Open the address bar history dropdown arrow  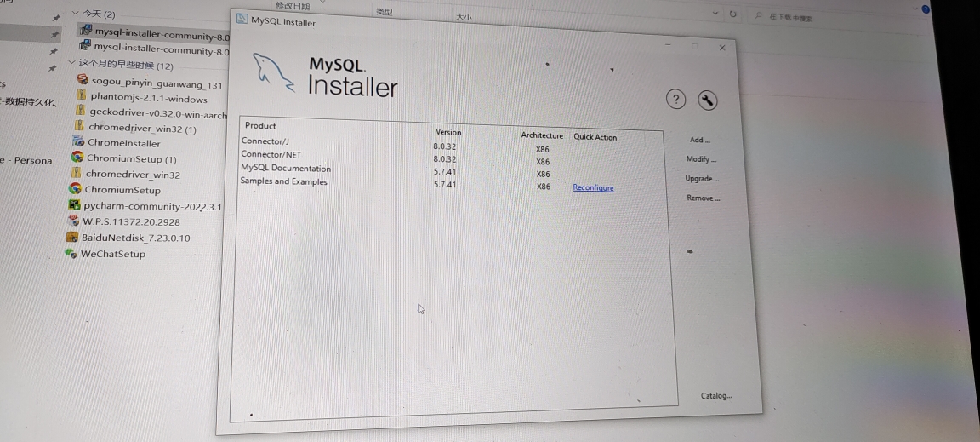[715, 13]
